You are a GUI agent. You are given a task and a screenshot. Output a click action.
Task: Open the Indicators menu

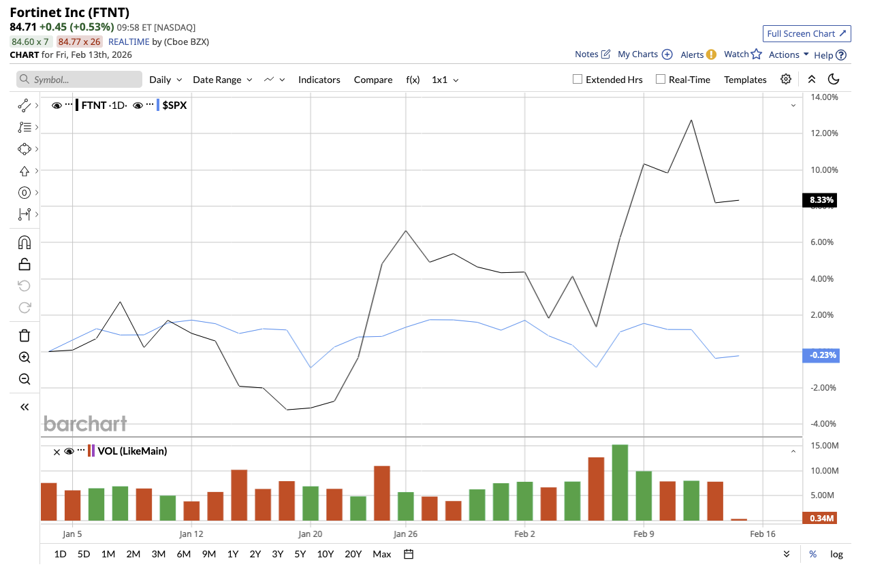coord(319,80)
